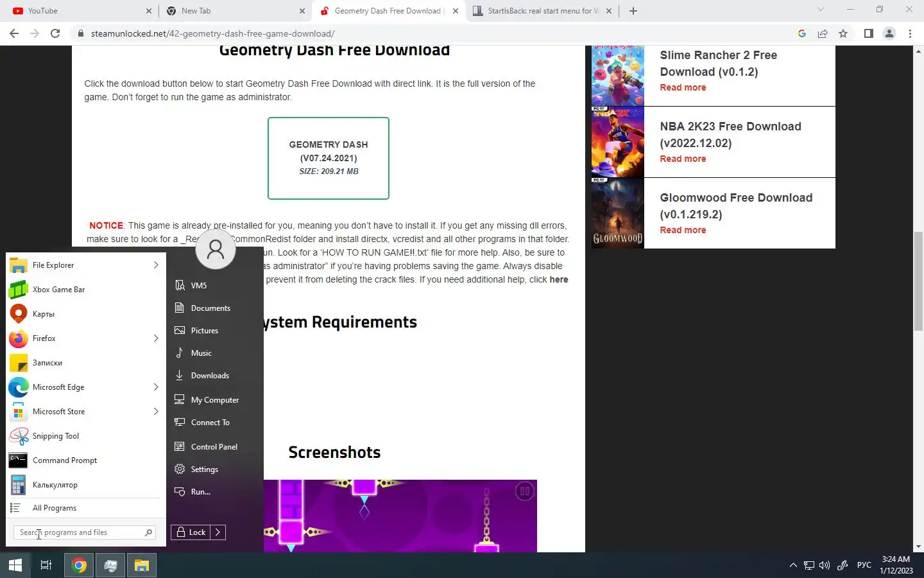Open tab search dropdown

point(820,10)
